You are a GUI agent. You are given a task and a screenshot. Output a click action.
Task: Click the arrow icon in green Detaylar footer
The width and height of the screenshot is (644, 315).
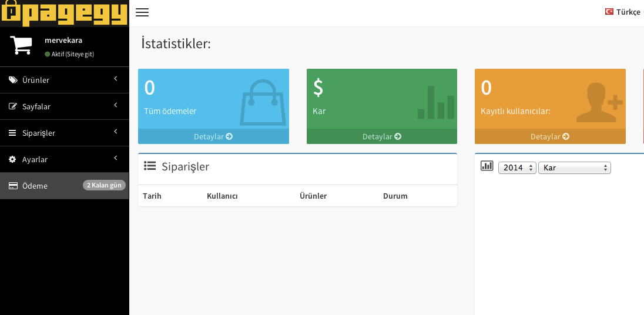click(398, 136)
